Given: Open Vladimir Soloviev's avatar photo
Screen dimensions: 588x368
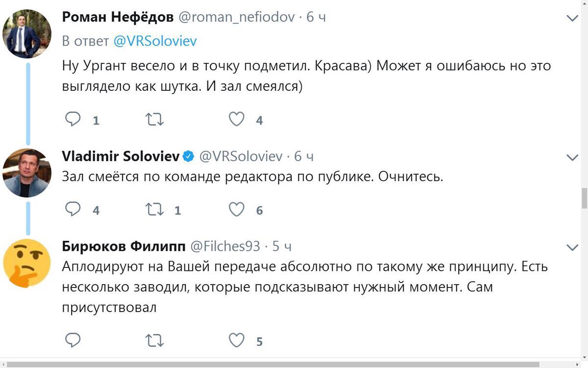Looking at the screenshot, I should (x=27, y=173).
